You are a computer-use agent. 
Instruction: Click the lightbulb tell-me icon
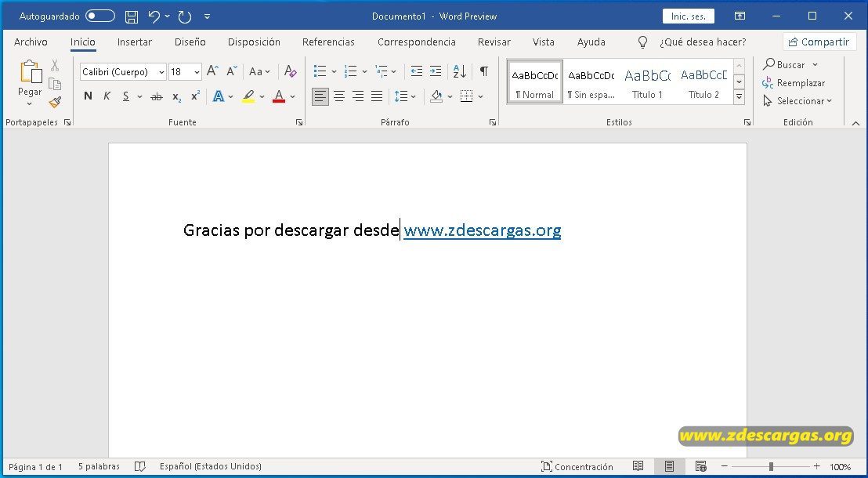click(642, 42)
